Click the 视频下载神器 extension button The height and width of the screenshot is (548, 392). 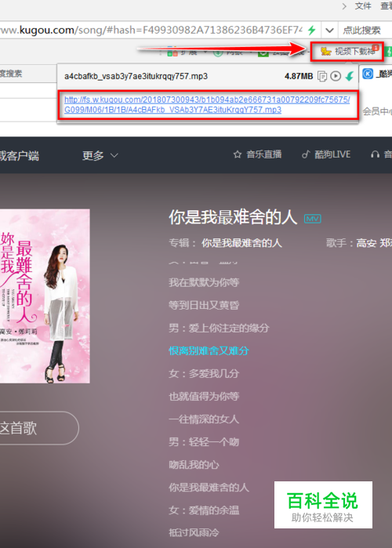pyautogui.click(x=347, y=52)
